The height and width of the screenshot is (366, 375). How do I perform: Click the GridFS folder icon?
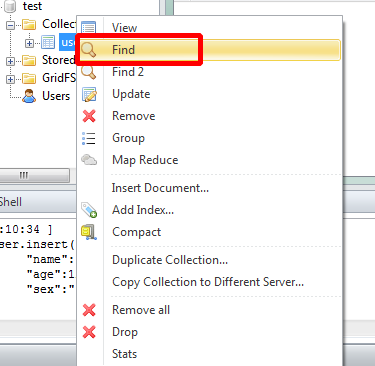29,78
